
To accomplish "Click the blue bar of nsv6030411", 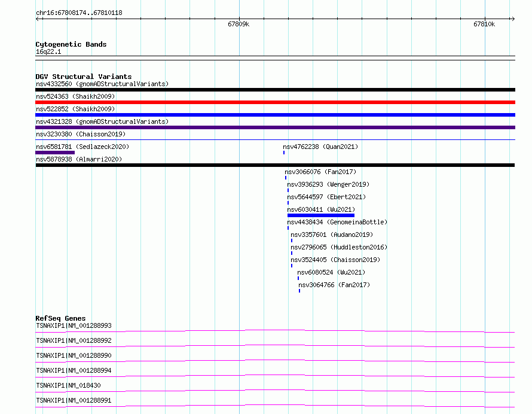I will (321, 215).
